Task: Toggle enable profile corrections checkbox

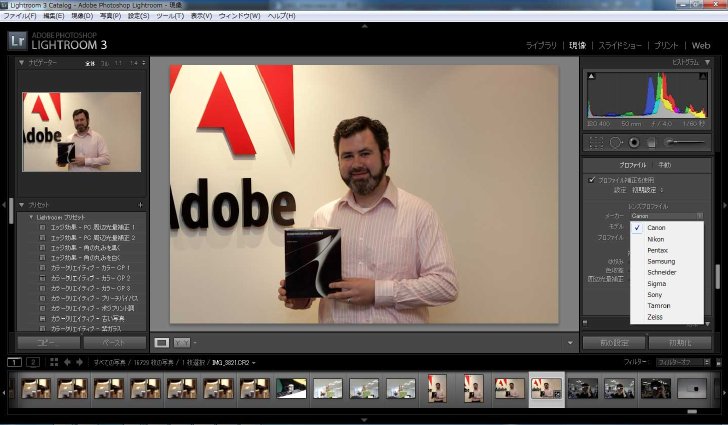Action: point(592,180)
